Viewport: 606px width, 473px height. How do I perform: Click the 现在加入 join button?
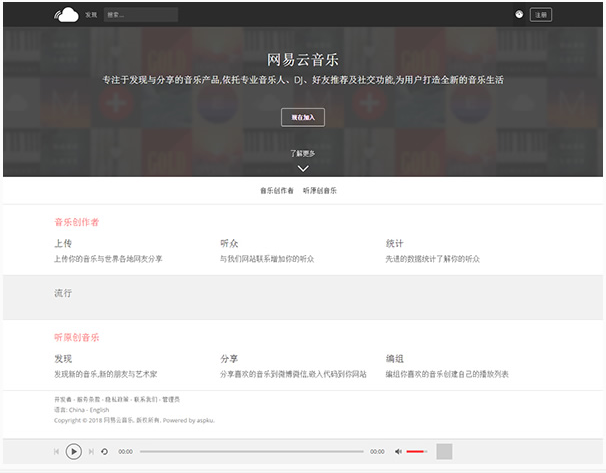pos(303,117)
